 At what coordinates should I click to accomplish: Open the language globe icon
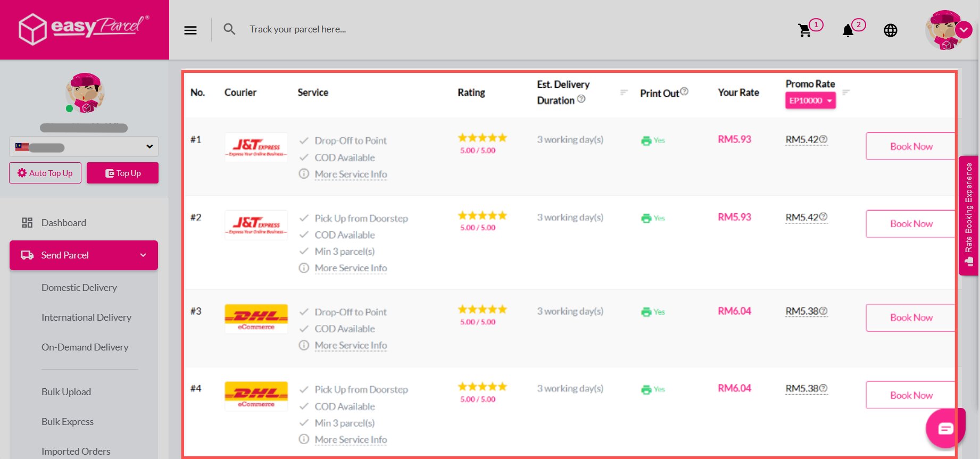891,30
